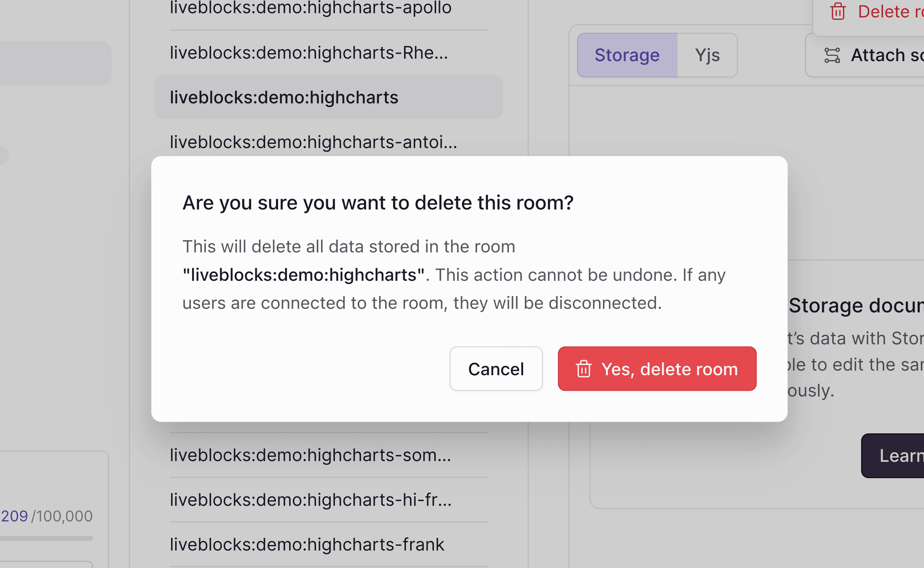Image resolution: width=924 pixels, height=568 pixels.
Task: Click the red Delete room trash icon
Action: (x=838, y=11)
